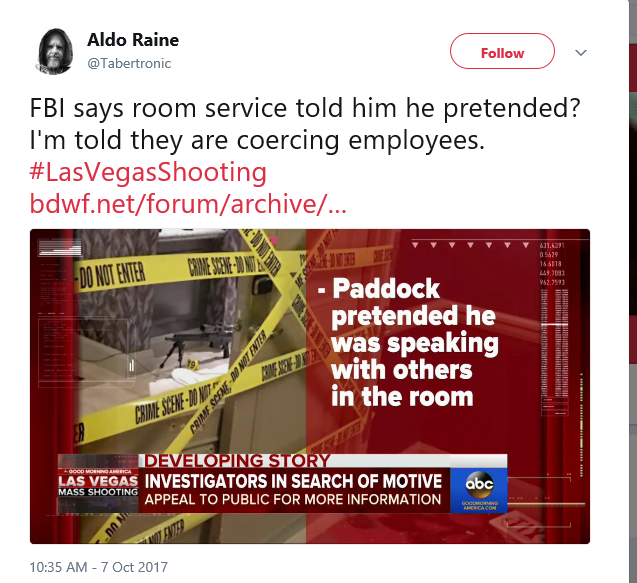
Task: Click the Aldo Raine display name
Action: coord(133,40)
